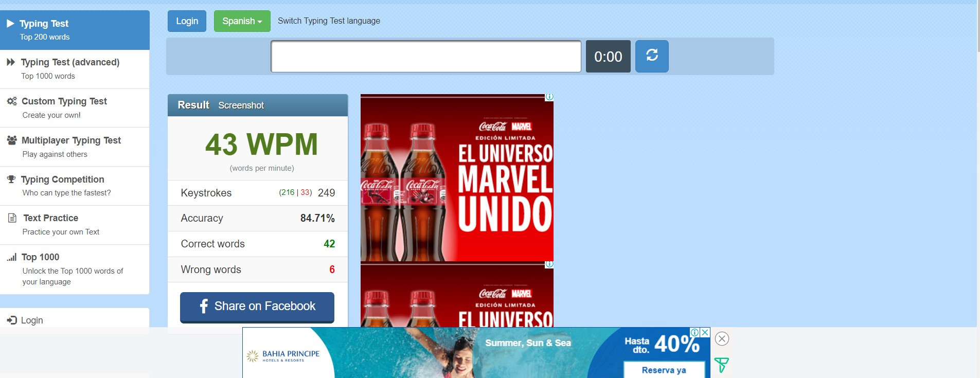Open Typing Competition menu item

[x=75, y=186]
